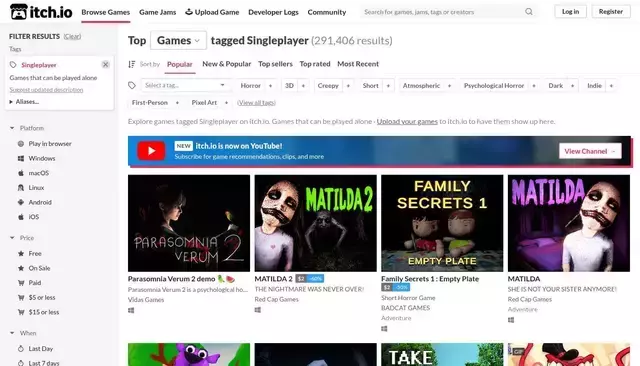
Task: Click the Horror tag chip
Action: (x=251, y=86)
